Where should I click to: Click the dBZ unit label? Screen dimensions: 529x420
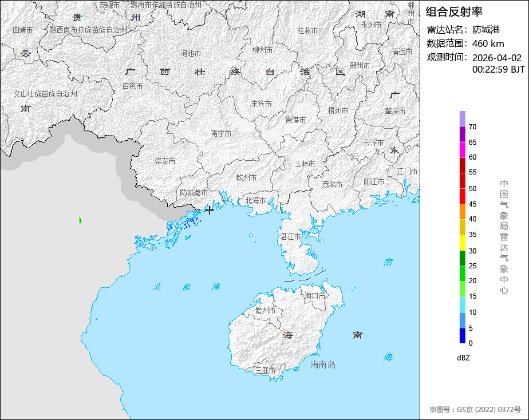463,358
